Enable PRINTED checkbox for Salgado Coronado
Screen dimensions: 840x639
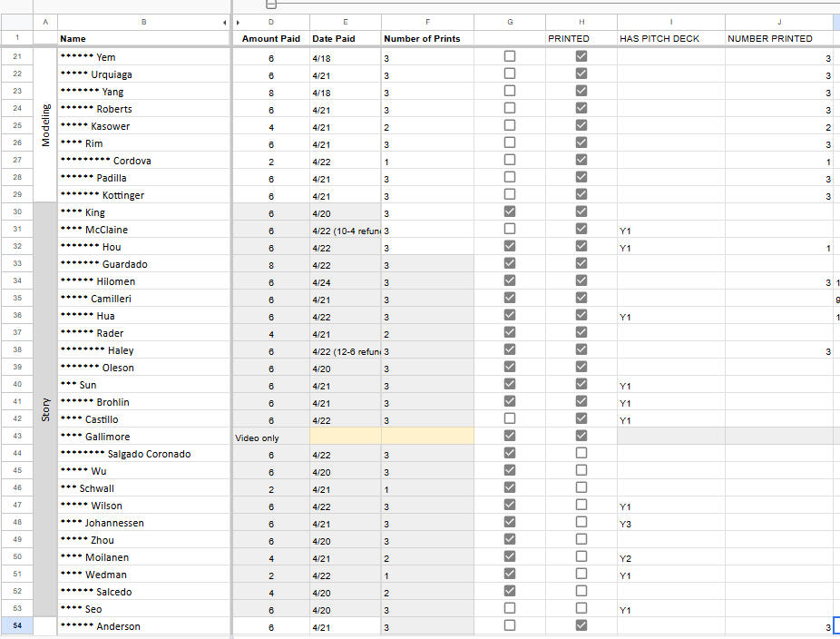(x=581, y=454)
